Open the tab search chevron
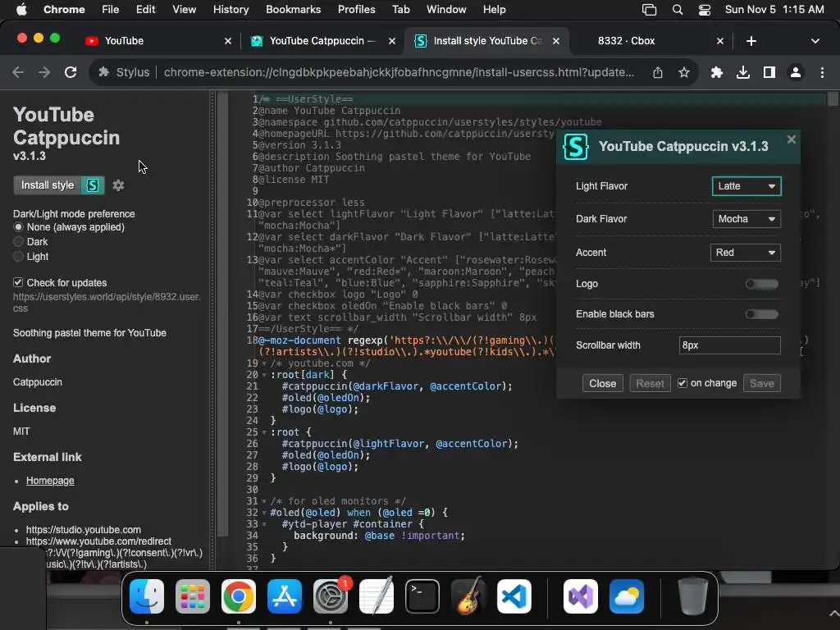Viewport: 840px width, 630px height. [815, 41]
